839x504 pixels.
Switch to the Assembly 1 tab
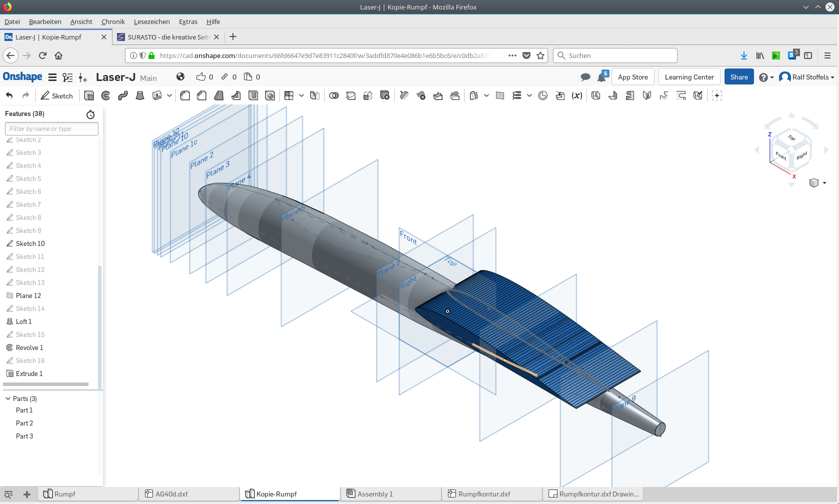click(375, 494)
